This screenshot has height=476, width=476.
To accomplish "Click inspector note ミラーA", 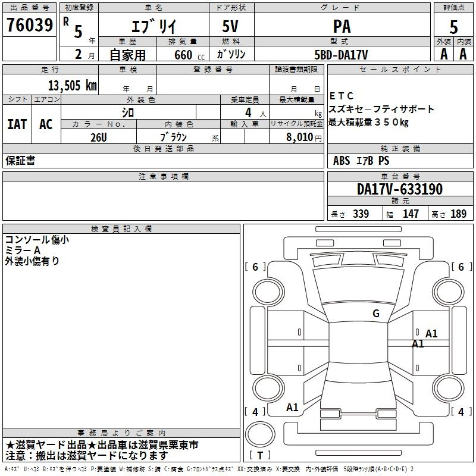I will (x=23, y=250).
